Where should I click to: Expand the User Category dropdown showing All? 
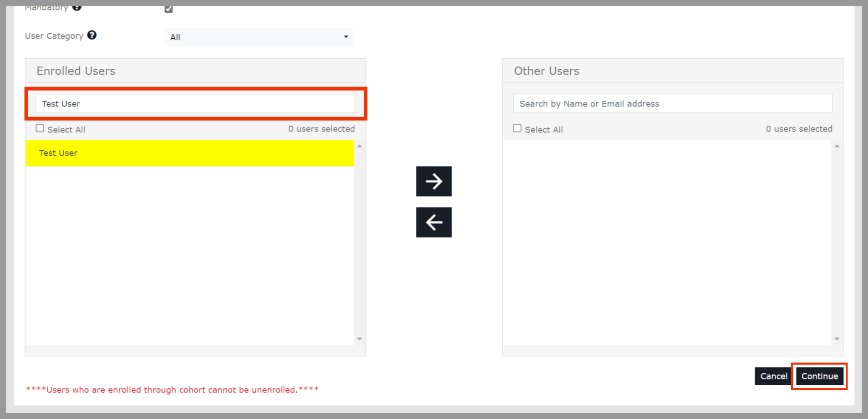click(259, 37)
